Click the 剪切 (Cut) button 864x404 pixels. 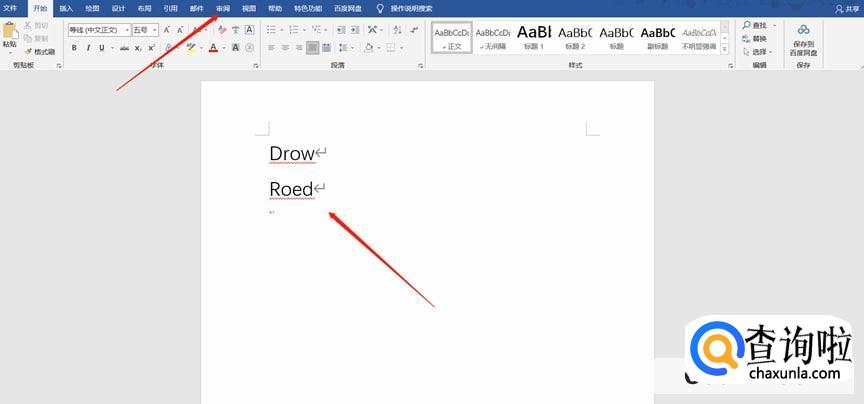click(x=36, y=25)
